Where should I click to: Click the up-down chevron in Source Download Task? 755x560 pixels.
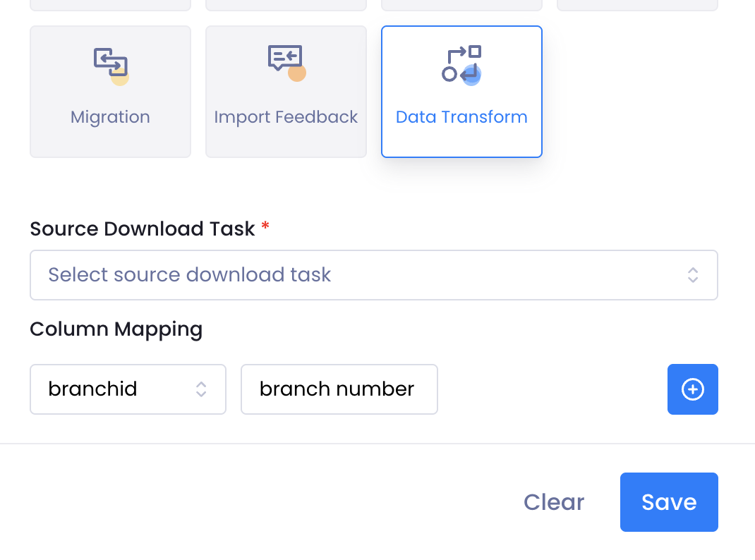(x=693, y=275)
